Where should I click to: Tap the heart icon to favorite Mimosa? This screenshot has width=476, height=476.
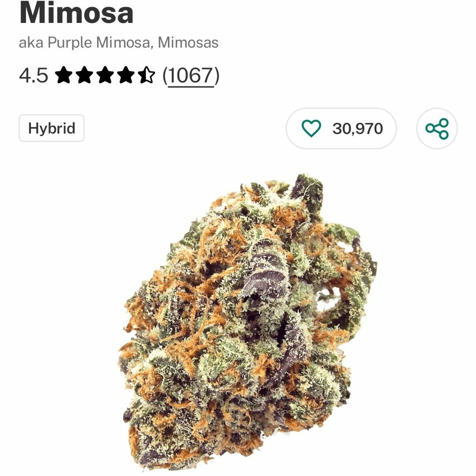click(311, 128)
